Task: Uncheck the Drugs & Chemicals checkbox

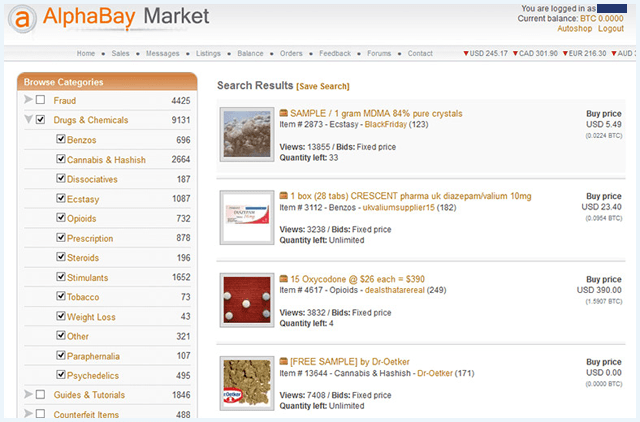Action: [40, 119]
